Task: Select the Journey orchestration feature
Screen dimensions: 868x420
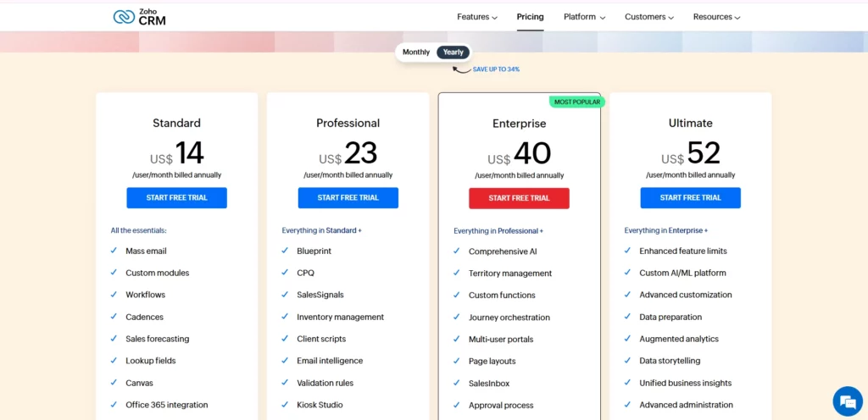Action: coord(509,318)
